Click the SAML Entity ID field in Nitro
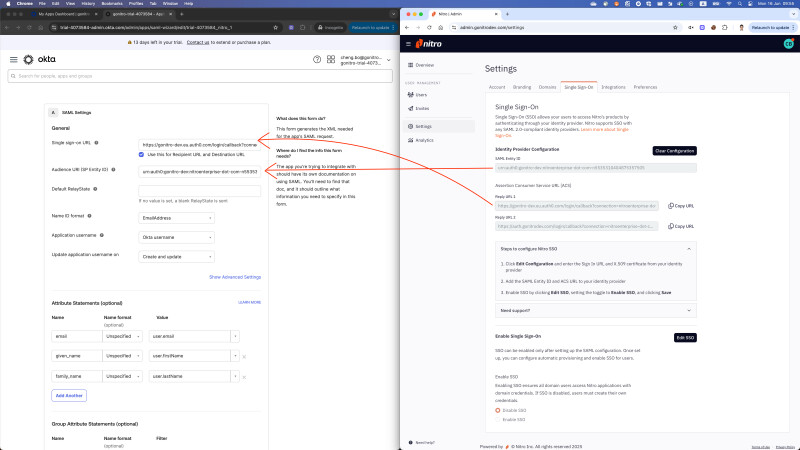This screenshot has width=800, height=450. [x=595, y=168]
